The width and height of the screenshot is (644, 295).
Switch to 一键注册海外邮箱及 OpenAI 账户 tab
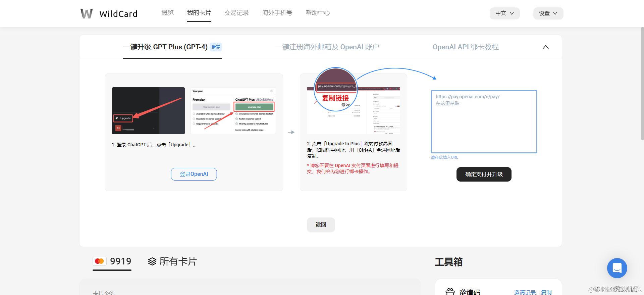point(327,47)
